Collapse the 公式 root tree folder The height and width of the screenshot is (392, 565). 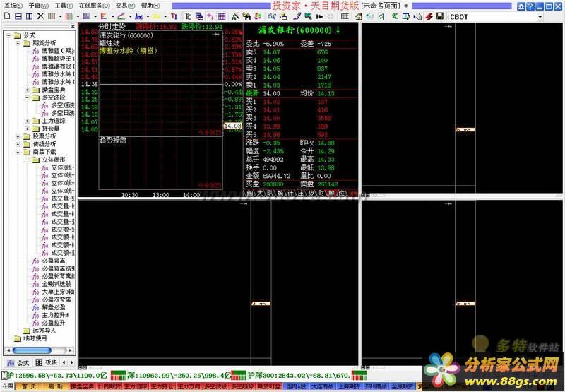8,35
